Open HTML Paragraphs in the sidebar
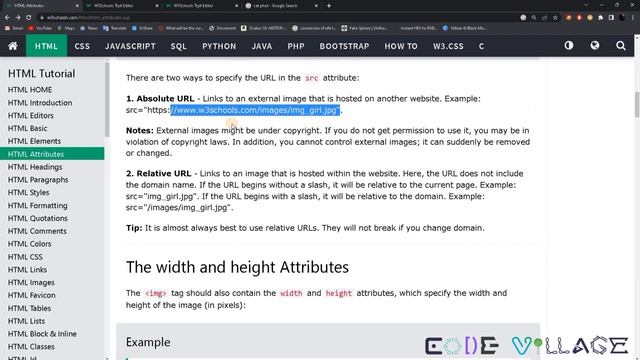Screen dimensions: 640x360 pyautogui.click(x=52, y=180)
